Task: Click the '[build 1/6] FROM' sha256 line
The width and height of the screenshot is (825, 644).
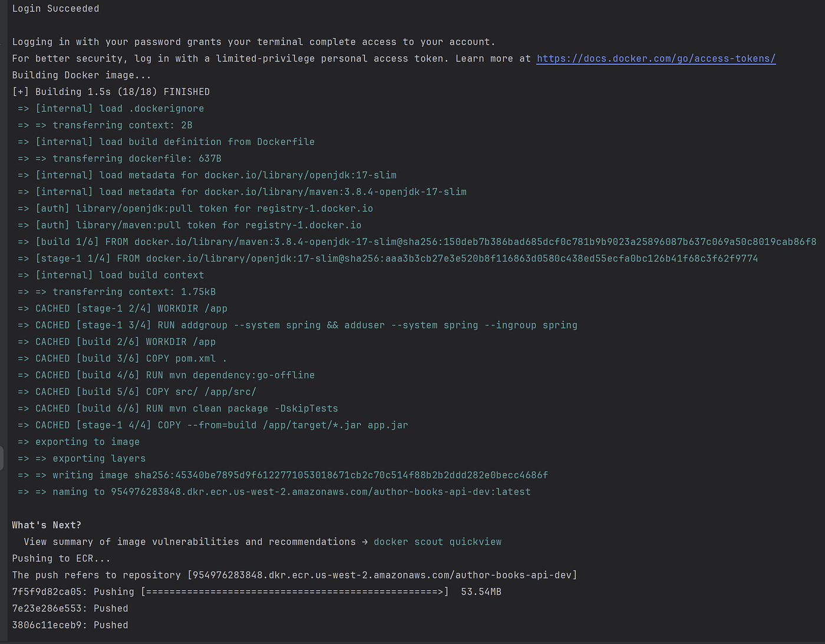Action: click(x=417, y=242)
